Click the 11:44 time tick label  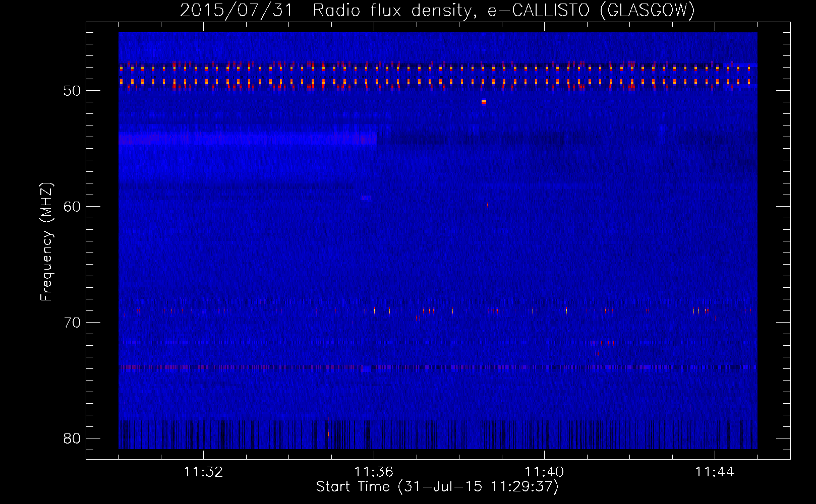point(715,472)
